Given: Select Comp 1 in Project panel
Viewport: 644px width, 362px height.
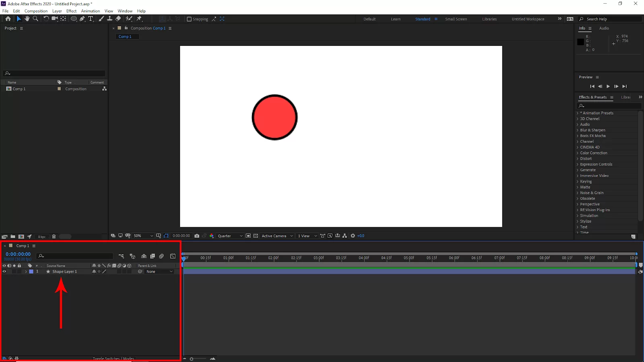Looking at the screenshot, I should pos(19,89).
